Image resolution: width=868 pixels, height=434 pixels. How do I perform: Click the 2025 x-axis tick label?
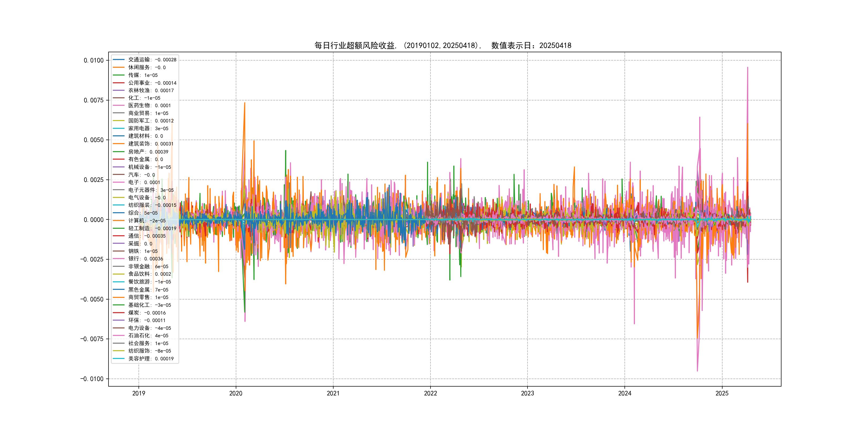coord(722,393)
